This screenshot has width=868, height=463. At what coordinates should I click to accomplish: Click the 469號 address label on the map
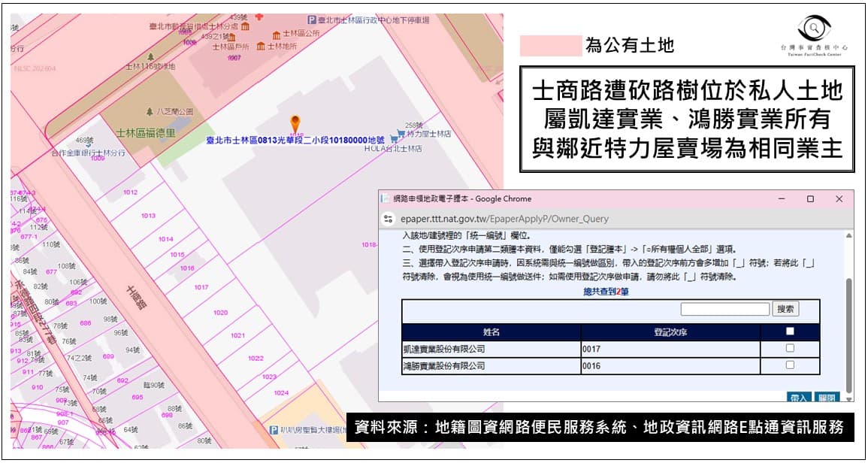[x=85, y=140]
